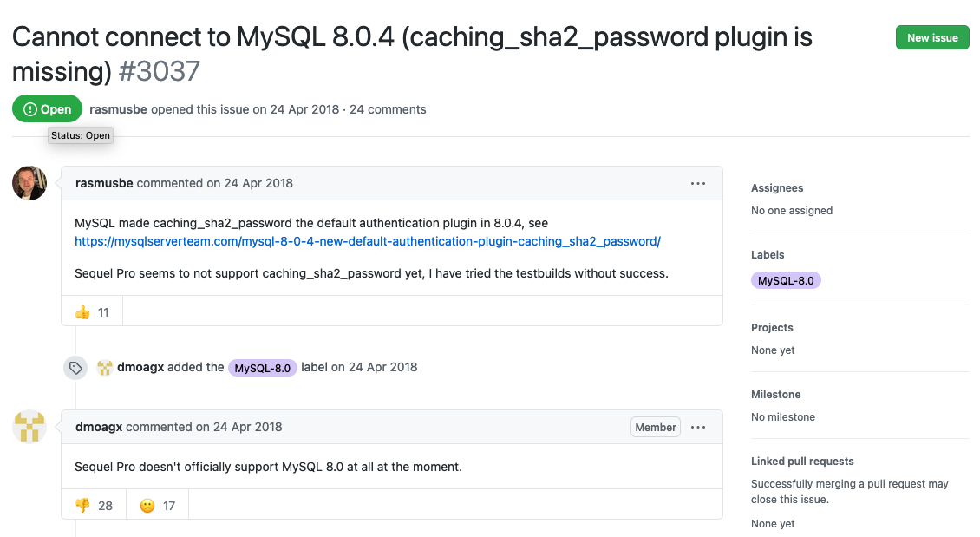Click the 'No one assigned' text
This screenshot has height=537, width=980.
pos(792,211)
